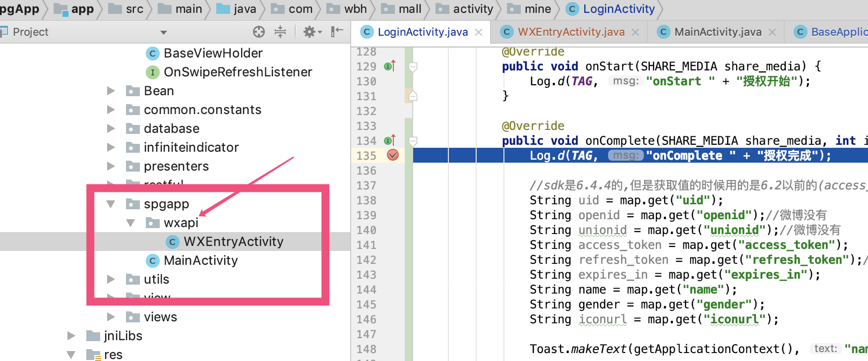Image resolution: width=868 pixels, height=361 pixels.
Task: Expand the common.constants package
Action: coord(111,110)
